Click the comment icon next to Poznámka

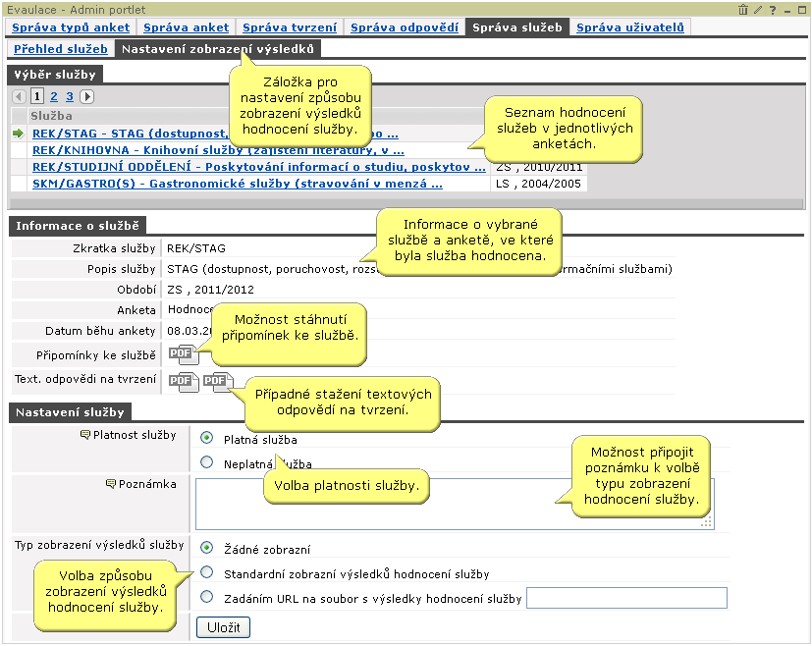[110, 484]
